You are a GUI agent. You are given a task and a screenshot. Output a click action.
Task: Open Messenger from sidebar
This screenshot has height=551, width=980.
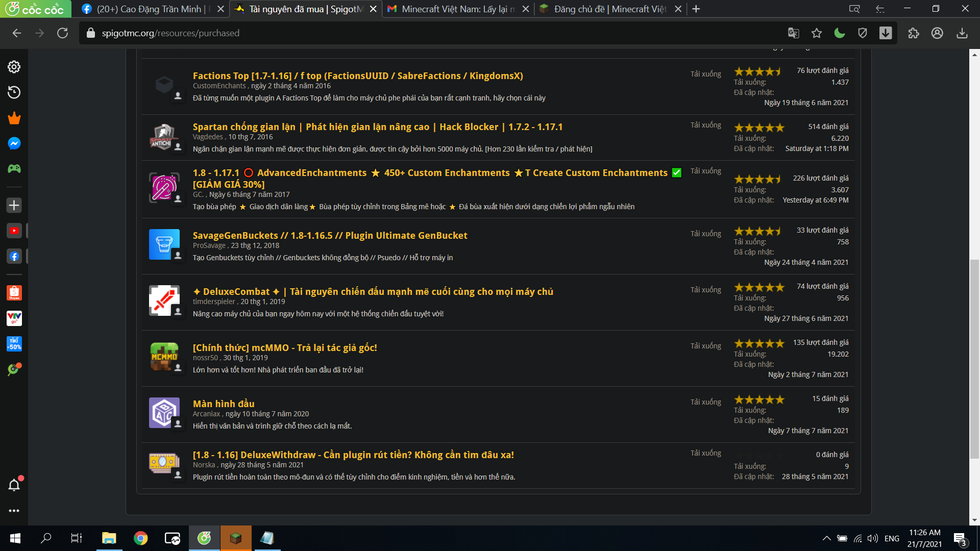tap(14, 143)
